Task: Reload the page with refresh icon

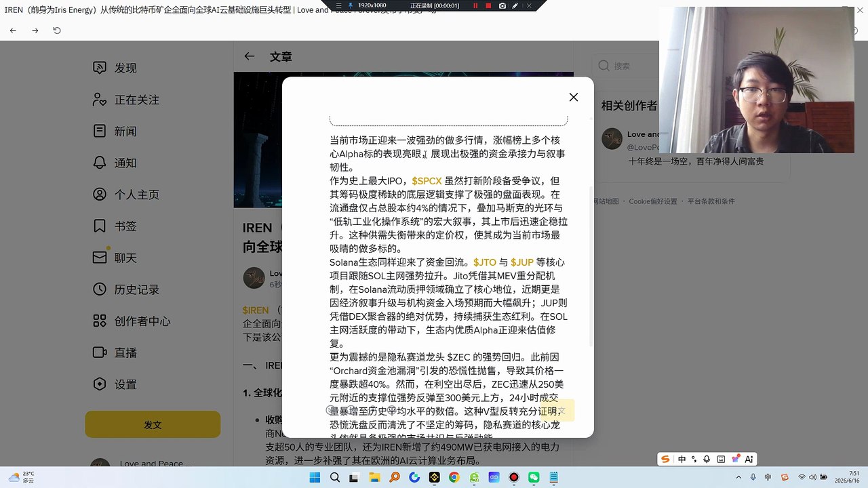Action: tap(57, 30)
